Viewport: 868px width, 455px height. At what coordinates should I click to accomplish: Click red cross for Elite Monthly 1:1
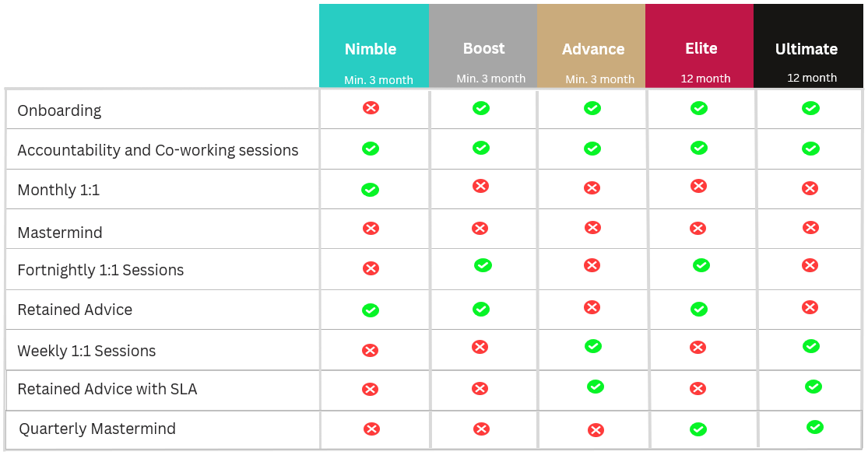click(x=698, y=186)
